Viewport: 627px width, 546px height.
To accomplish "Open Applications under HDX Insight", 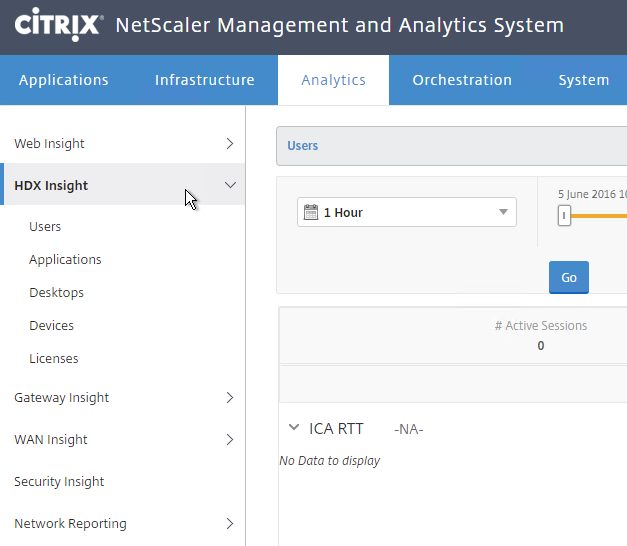I will tap(65, 260).
